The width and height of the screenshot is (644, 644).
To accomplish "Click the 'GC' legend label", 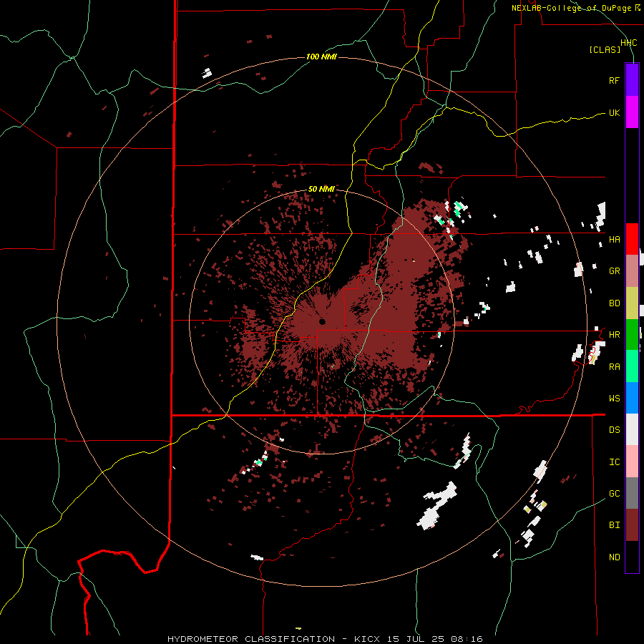I will point(614,494).
